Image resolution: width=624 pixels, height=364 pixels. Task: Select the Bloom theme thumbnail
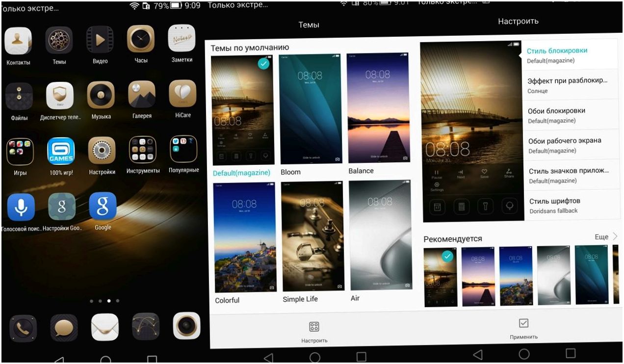pyautogui.click(x=311, y=109)
